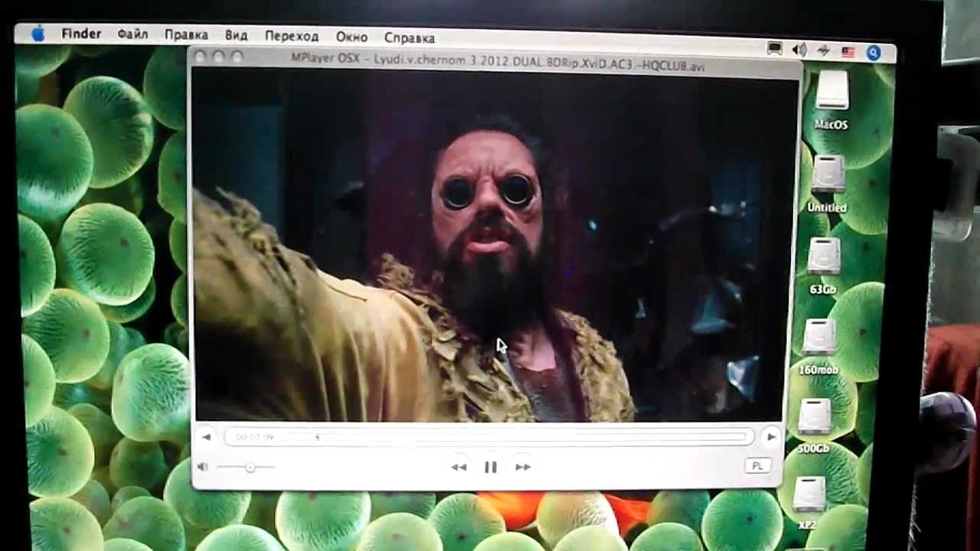Zoom the MPlayer OSX window
Viewport: 980px width, 551px height.
point(237,57)
